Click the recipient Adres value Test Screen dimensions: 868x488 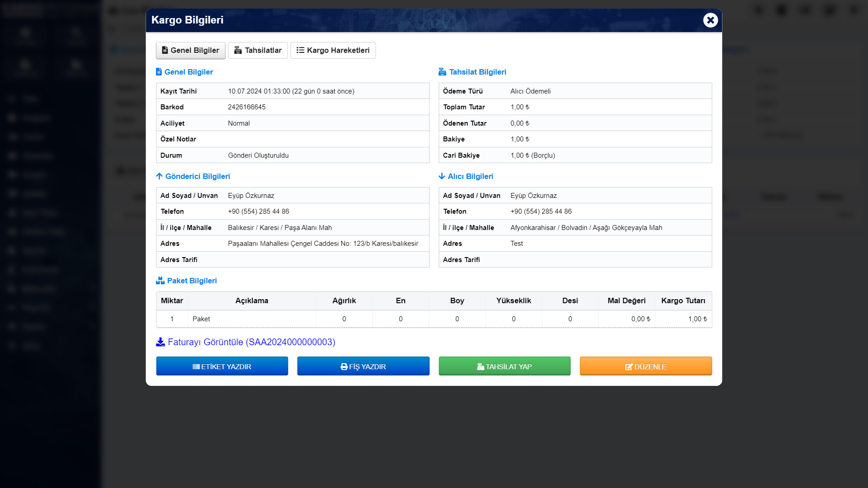(x=516, y=244)
